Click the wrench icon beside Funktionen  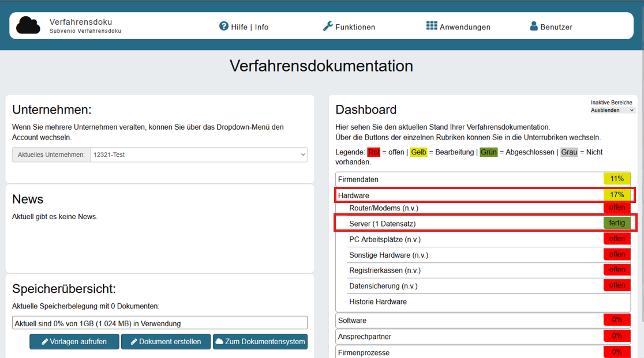(328, 27)
